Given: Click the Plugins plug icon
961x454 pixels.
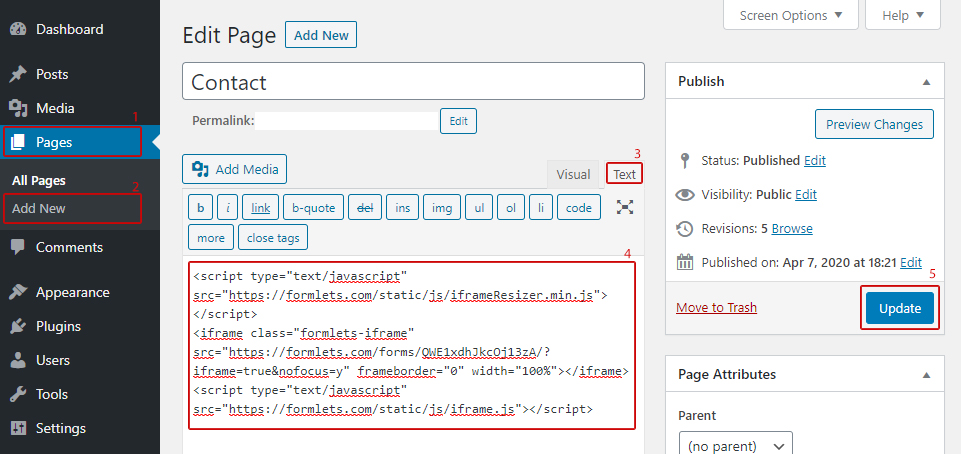Looking at the screenshot, I should click(18, 327).
